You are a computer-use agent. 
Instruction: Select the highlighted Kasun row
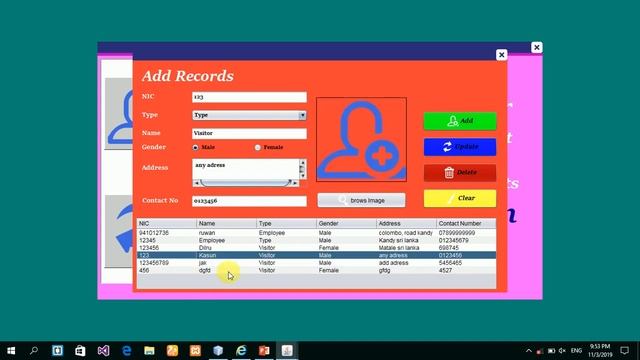[317, 256]
